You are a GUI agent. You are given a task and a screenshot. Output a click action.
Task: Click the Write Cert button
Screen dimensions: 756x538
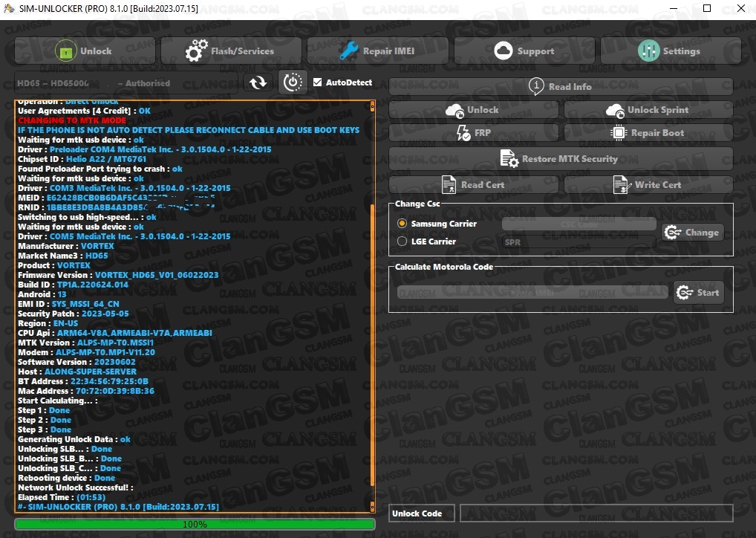(x=648, y=185)
